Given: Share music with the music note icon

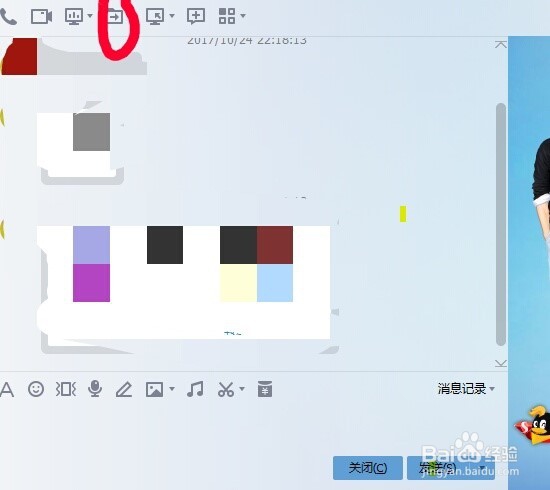Looking at the screenshot, I should pos(195,389).
